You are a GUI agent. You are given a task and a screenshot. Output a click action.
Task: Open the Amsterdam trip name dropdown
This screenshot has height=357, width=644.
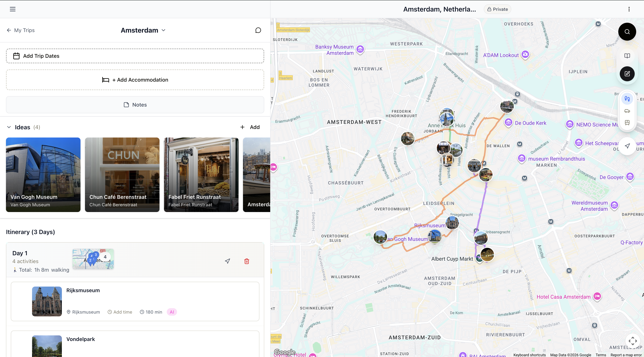(x=164, y=30)
